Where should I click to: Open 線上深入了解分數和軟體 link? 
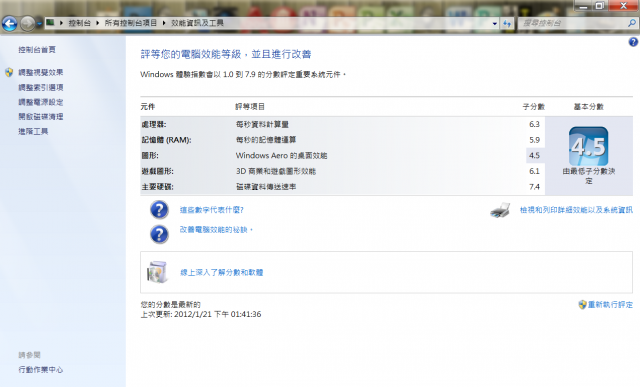tap(222, 272)
